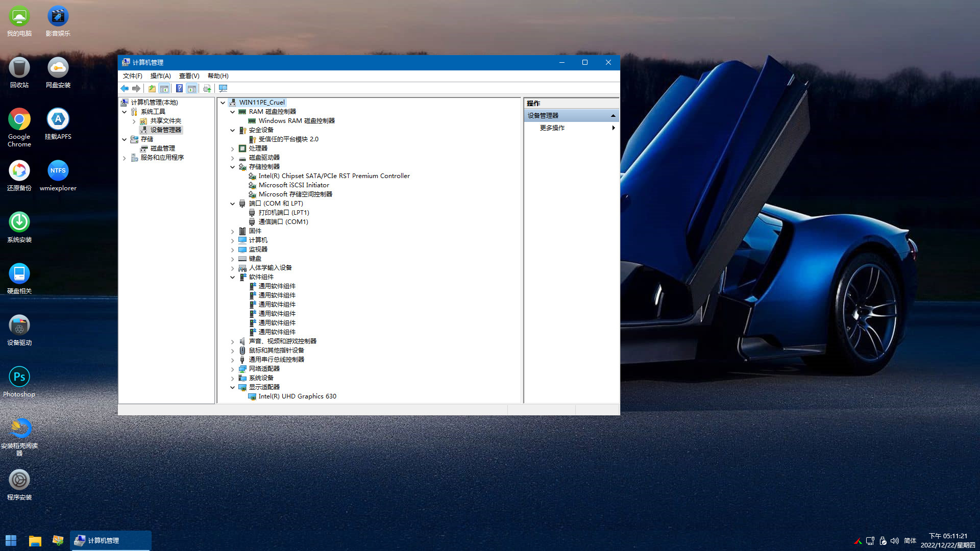Screen dimensions: 980x551
Task: Select 通信端口 (COM1) device
Action: pos(283,222)
